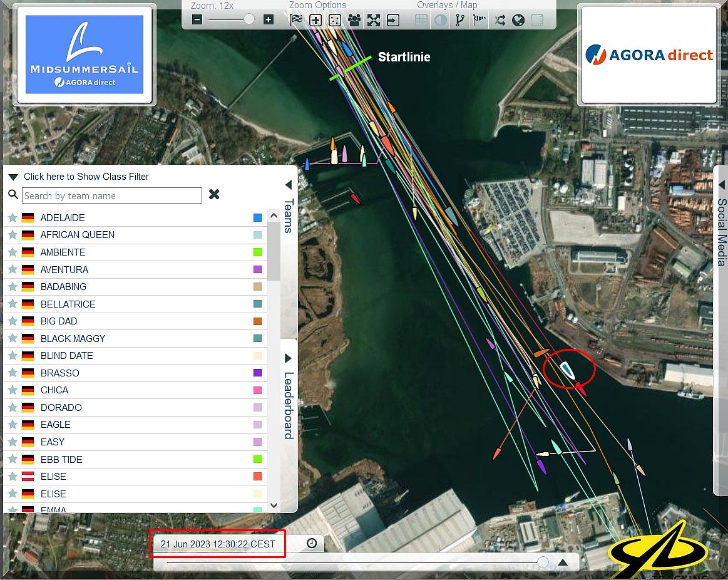This screenshot has height=580, width=728.
Task: Click the zoom in plus button
Action: click(x=269, y=20)
